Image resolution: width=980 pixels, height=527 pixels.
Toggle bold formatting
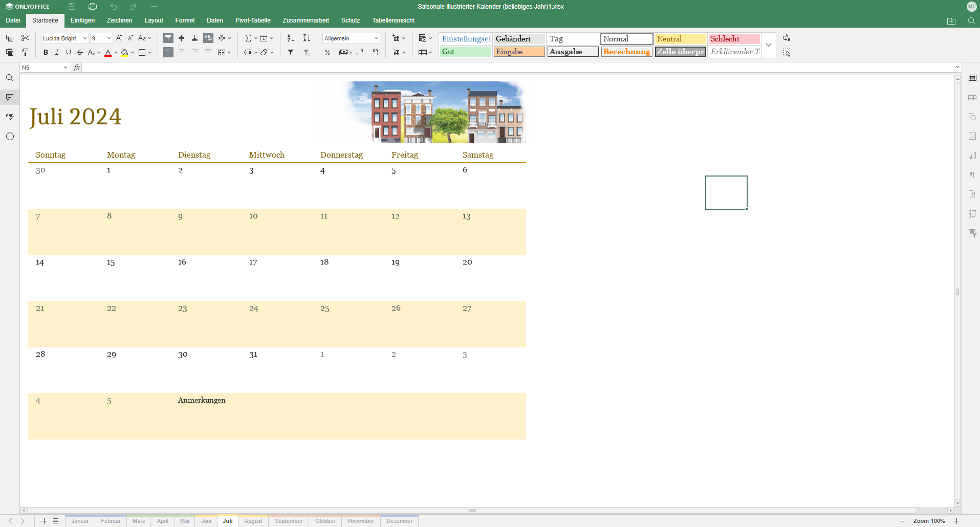tap(46, 52)
